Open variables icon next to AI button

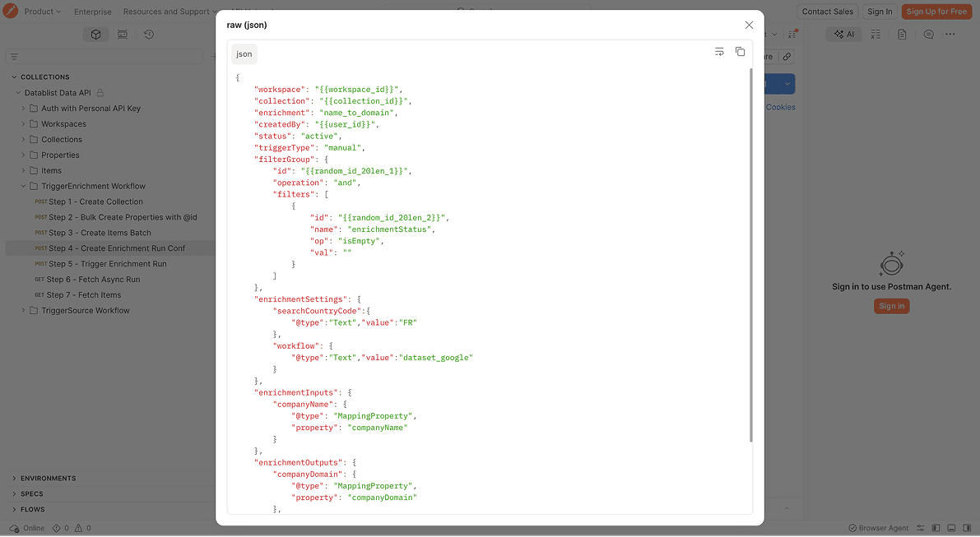[875, 35]
